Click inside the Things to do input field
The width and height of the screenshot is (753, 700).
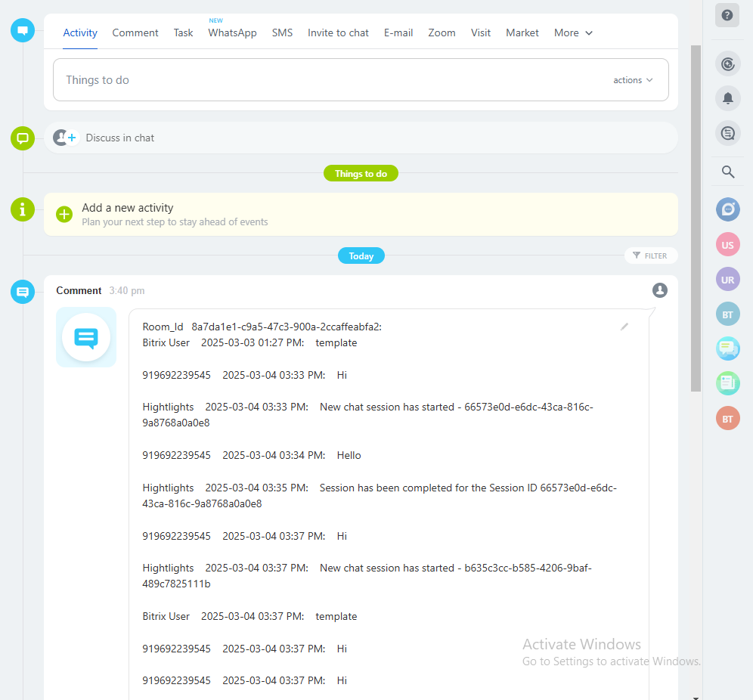(302, 79)
